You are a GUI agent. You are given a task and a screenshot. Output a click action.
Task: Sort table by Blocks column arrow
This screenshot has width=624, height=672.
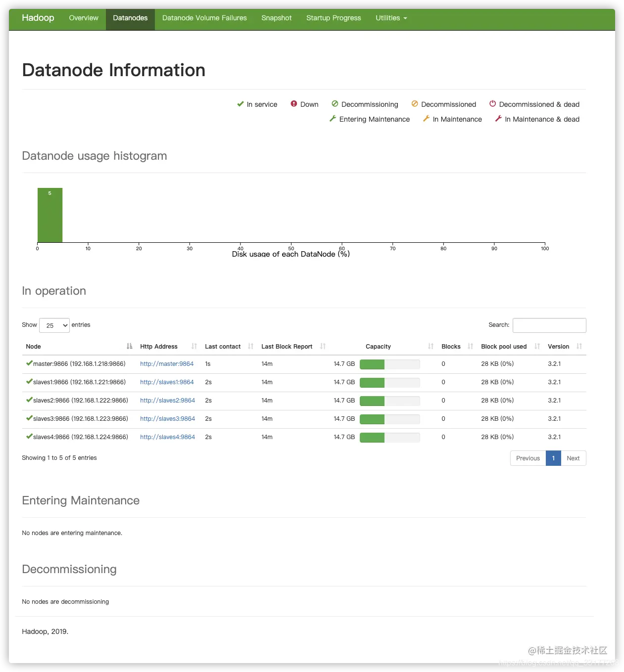point(471,346)
